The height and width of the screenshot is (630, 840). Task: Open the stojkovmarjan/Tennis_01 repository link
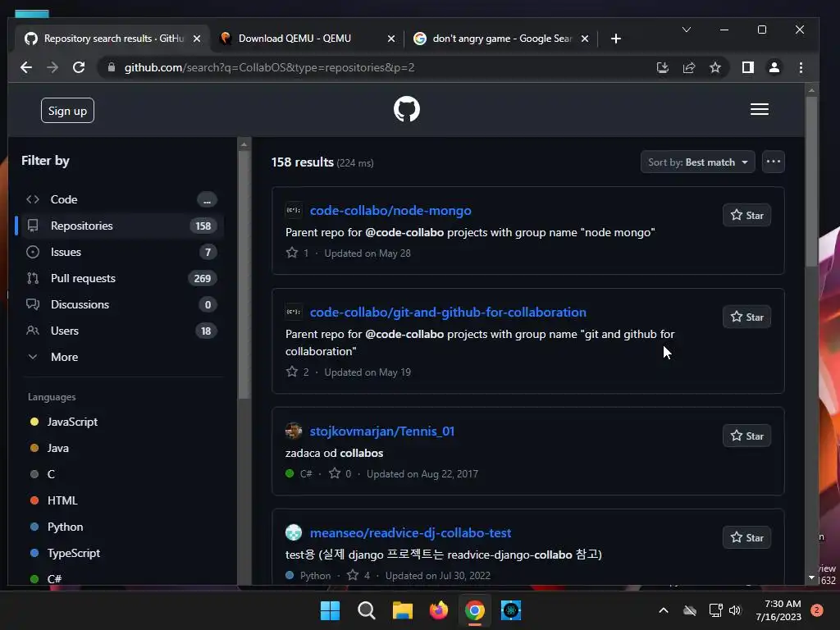tap(382, 431)
